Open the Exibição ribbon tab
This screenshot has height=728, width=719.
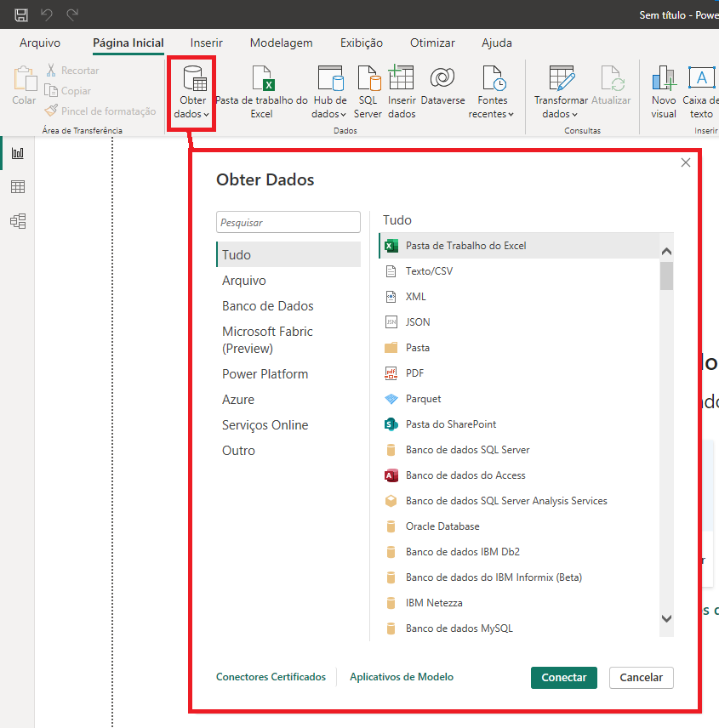[x=361, y=43]
